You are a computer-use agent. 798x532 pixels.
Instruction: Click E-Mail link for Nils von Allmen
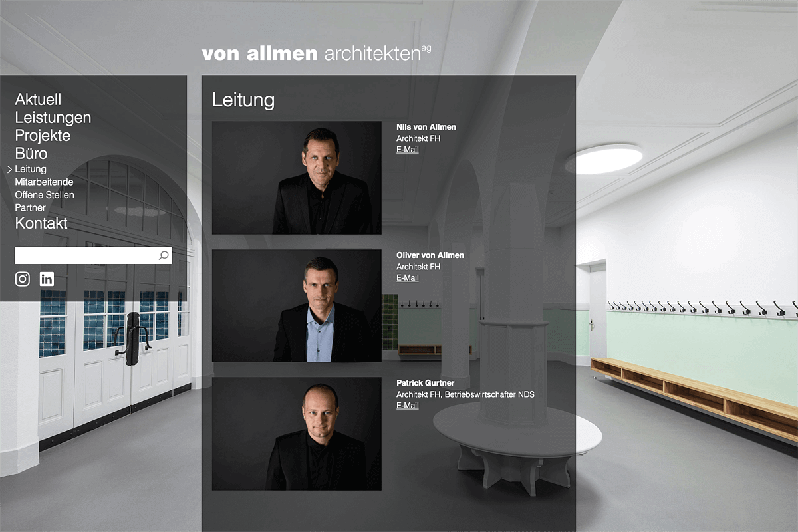[408, 150]
